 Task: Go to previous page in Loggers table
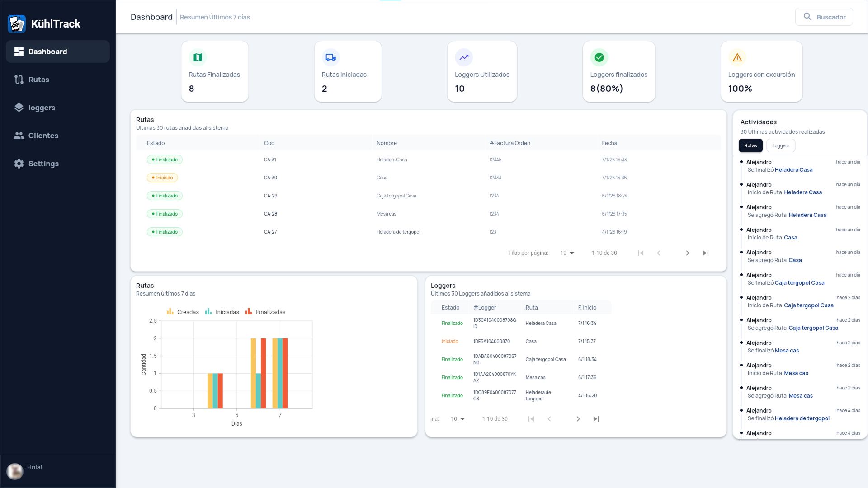(x=549, y=419)
